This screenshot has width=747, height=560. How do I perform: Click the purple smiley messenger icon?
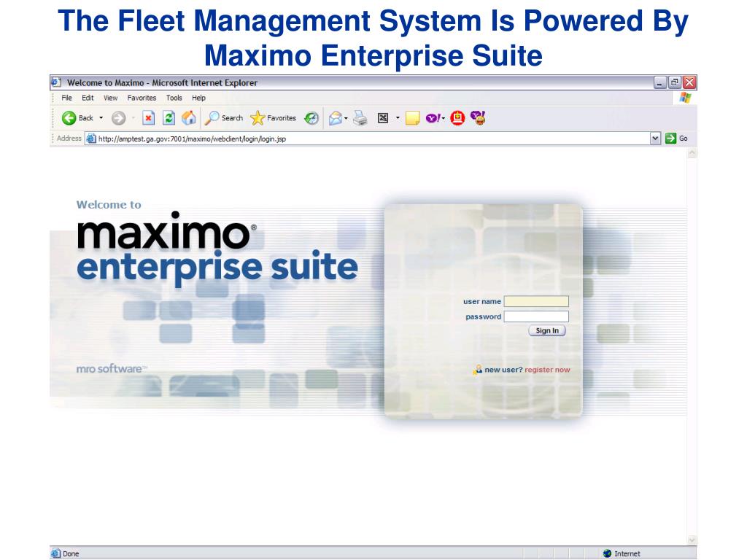[x=478, y=117]
